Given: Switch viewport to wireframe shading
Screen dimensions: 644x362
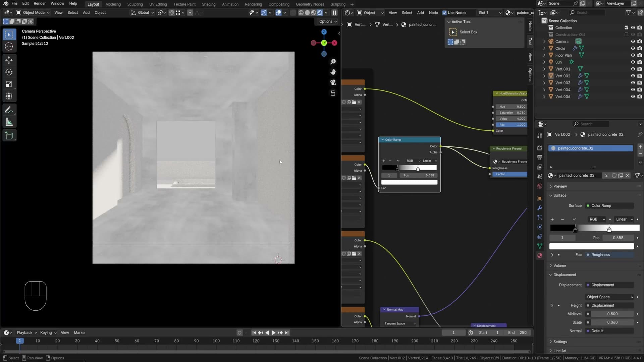Looking at the screenshot, I should tap(301, 13).
